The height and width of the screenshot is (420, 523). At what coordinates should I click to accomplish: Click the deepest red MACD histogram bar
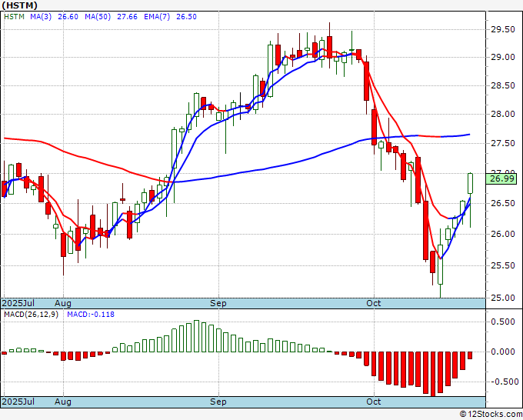click(433, 374)
